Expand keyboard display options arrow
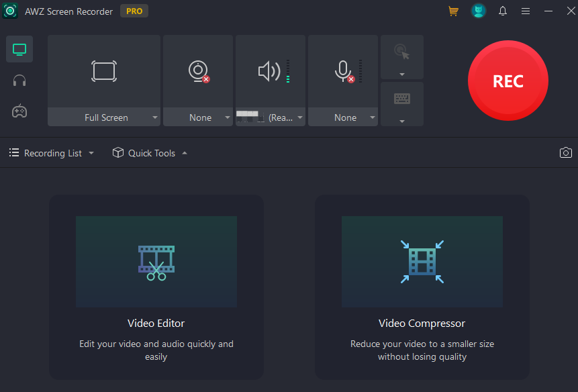 (402, 121)
